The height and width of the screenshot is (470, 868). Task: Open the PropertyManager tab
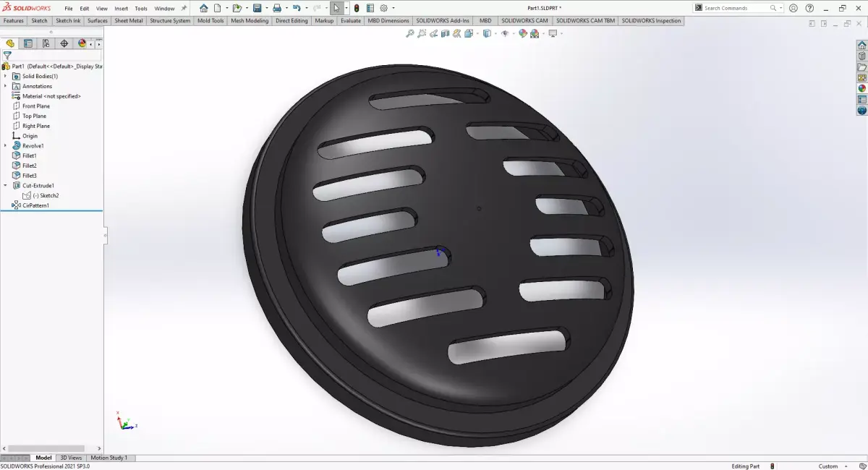point(28,43)
